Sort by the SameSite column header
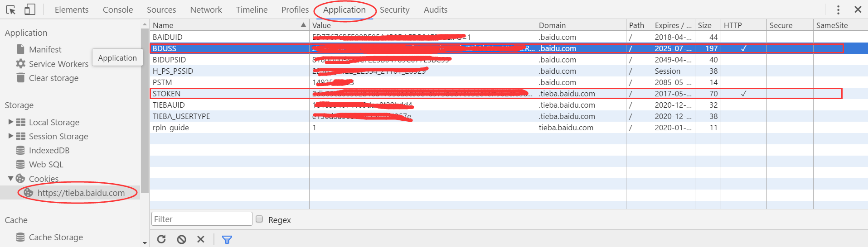This screenshot has height=247, width=868. pyautogui.click(x=840, y=25)
